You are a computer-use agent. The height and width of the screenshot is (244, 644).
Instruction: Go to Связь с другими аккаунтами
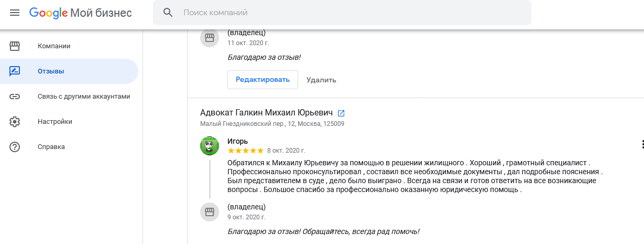84,97
